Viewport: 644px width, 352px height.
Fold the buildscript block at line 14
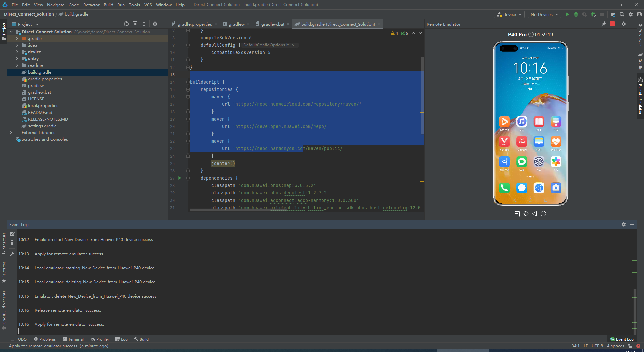coord(188,82)
